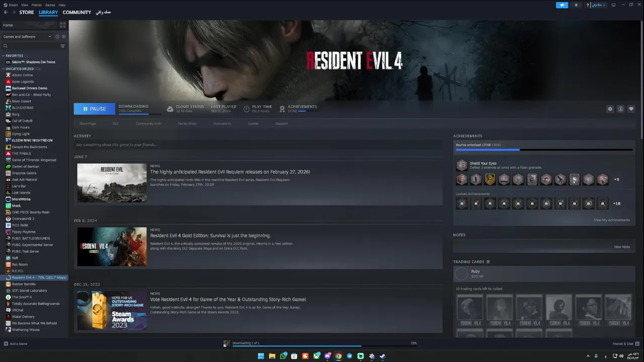The width and height of the screenshot is (644, 362).
Task: Open the Store Page link
Action: click(x=88, y=124)
